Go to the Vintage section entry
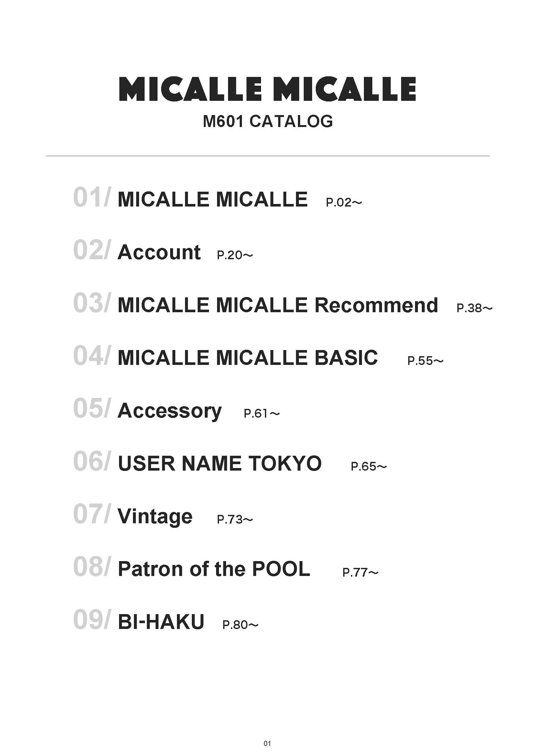This screenshot has width=535, height=756. click(155, 516)
